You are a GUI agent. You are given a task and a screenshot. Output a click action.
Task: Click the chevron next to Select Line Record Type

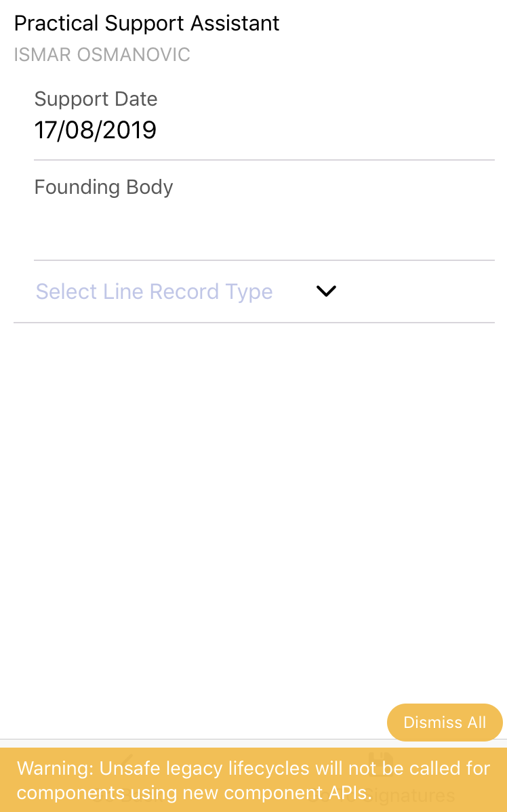click(325, 291)
